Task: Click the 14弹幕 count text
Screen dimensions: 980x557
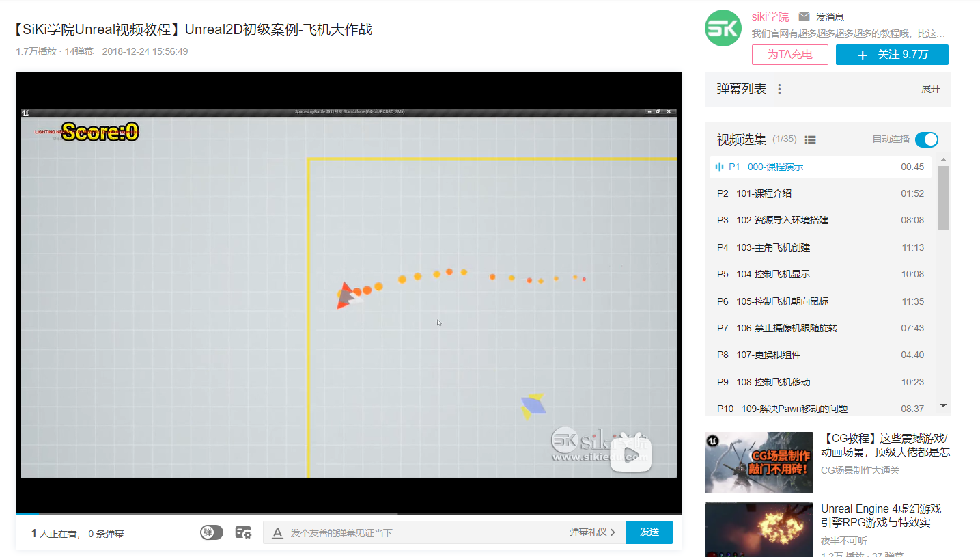Action: [x=79, y=51]
